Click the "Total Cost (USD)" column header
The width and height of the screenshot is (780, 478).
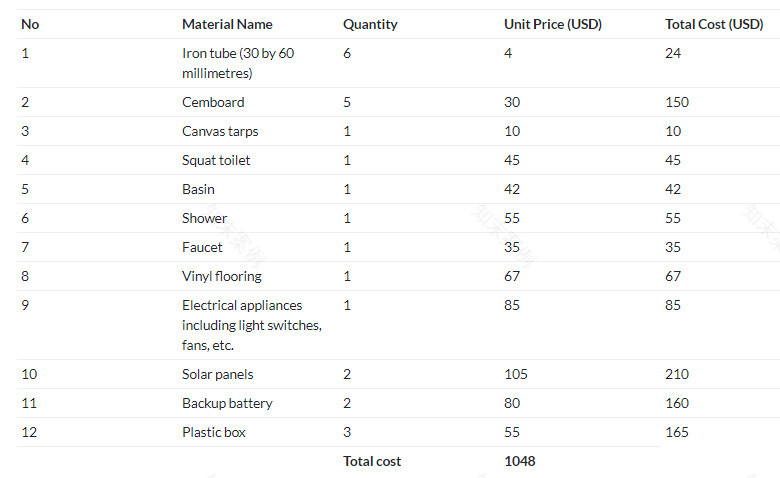coord(714,24)
